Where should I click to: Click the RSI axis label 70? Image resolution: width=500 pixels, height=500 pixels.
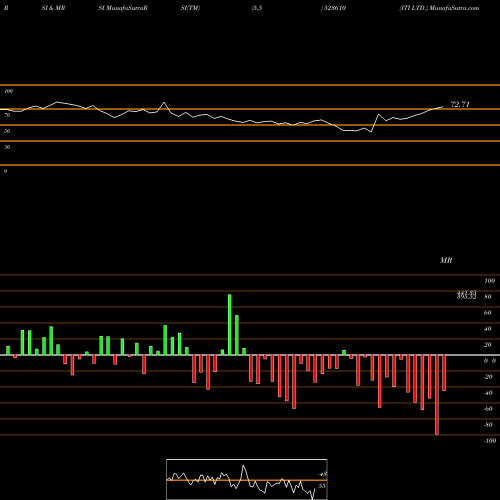click(7, 115)
